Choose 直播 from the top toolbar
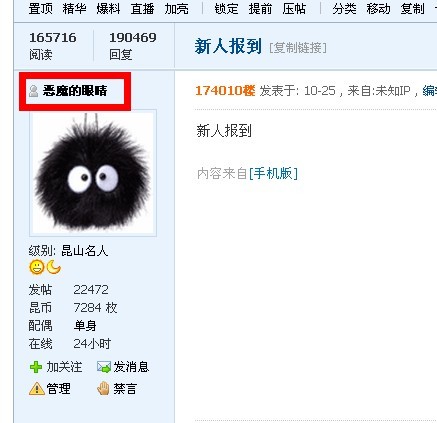437x423 pixels. tap(142, 9)
